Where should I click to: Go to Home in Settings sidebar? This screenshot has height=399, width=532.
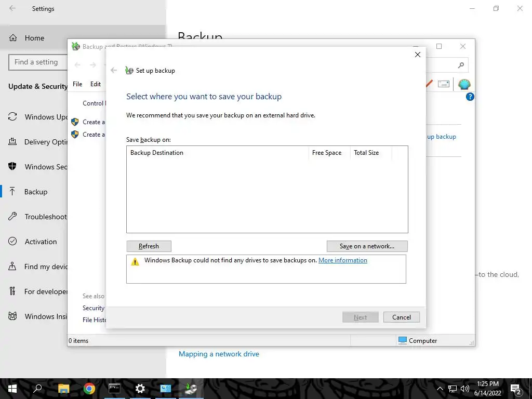coord(34,38)
